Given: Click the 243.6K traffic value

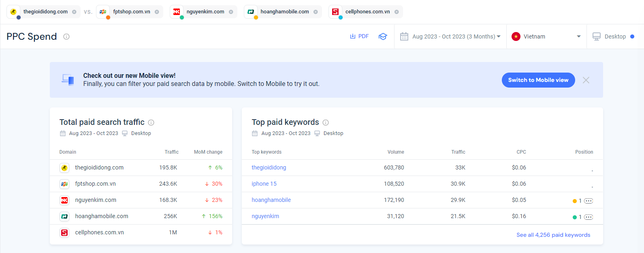Looking at the screenshot, I should coord(168,184).
